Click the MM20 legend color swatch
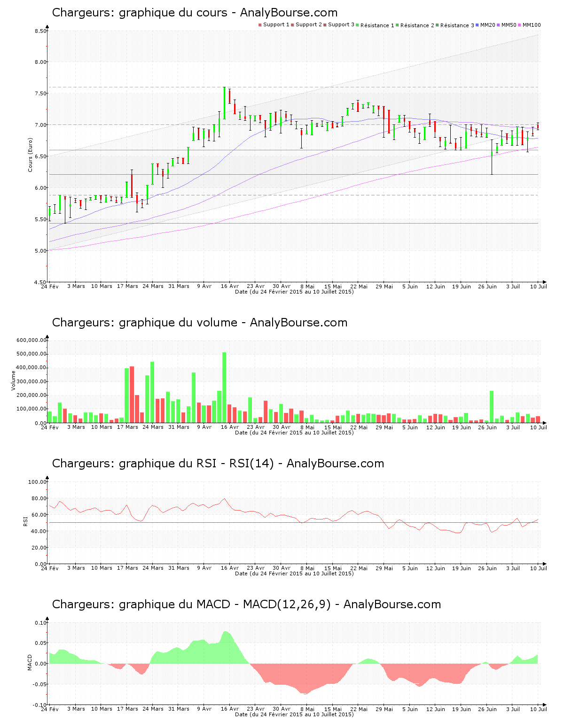Viewport: 564px width, 728px height. click(478, 25)
